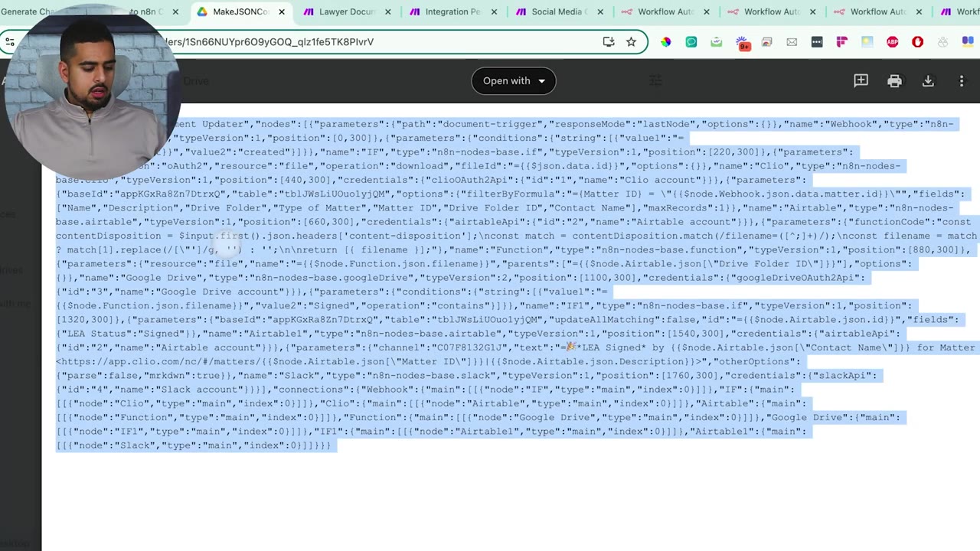This screenshot has height=551, width=980.
Task: Open the colorful wheel extension icon
Action: pyautogui.click(x=666, y=42)
